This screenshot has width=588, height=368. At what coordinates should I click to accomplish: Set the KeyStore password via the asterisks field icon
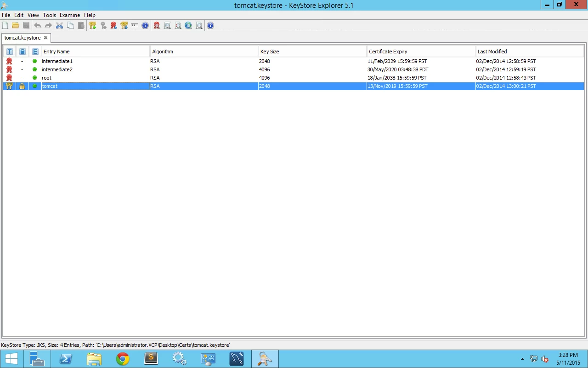(x=135, y=25)
